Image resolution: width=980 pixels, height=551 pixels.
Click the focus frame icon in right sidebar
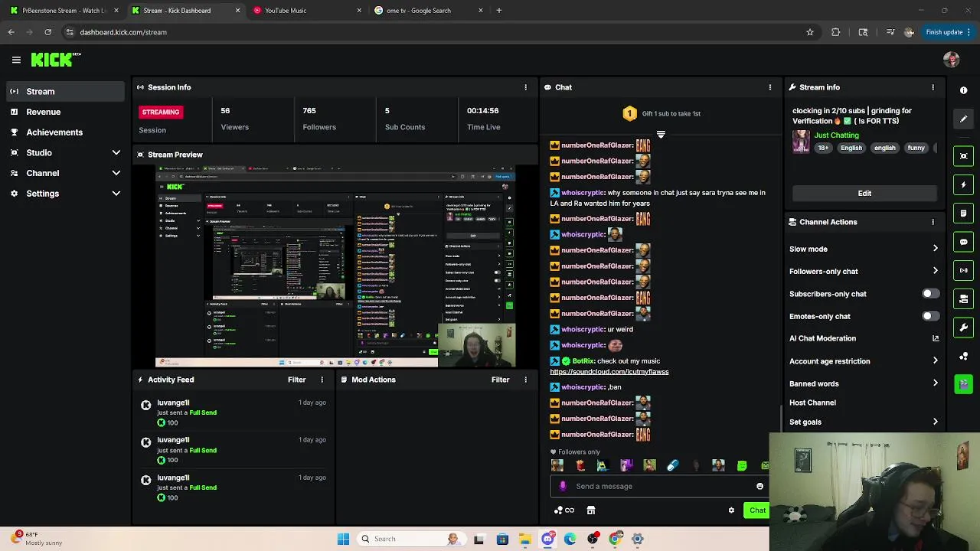click(964, 156)
